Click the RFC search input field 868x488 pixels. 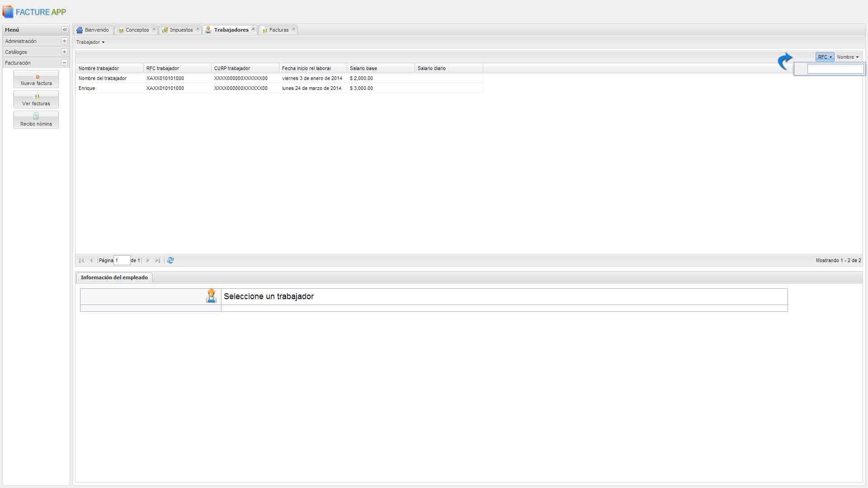coord(835,69)
